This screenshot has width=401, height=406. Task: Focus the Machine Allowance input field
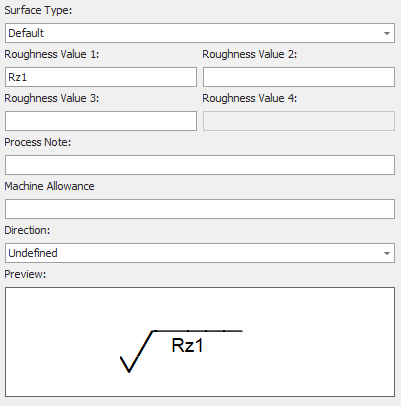200,209
